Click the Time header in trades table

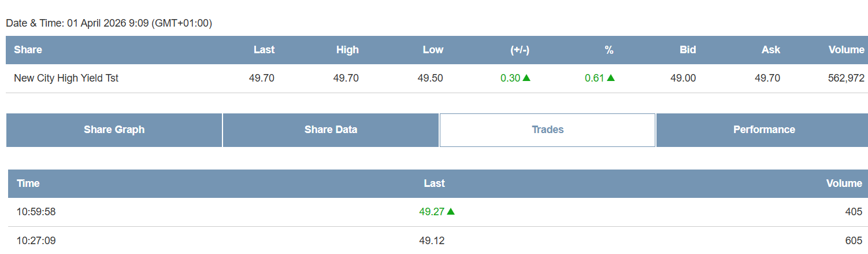tap(28, 183)
